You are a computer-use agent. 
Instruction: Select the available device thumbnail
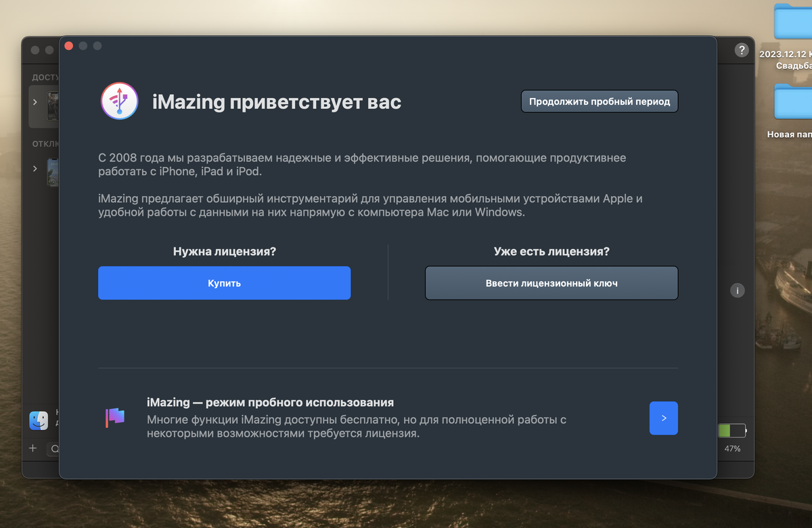click(x=53, y=107)
